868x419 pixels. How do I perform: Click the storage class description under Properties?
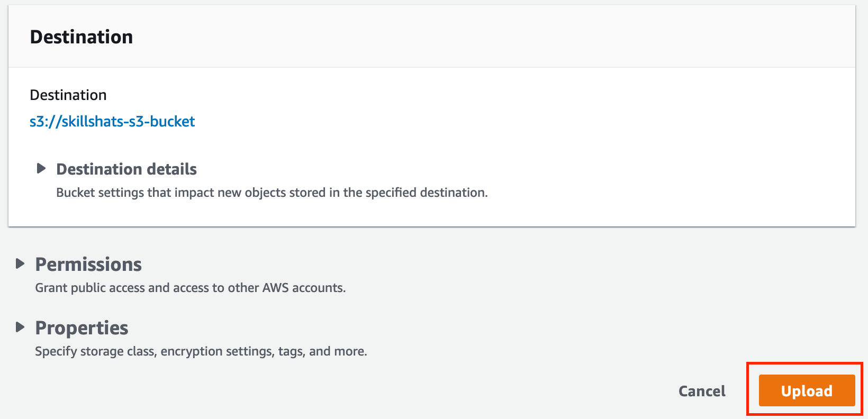pos(201,351)
